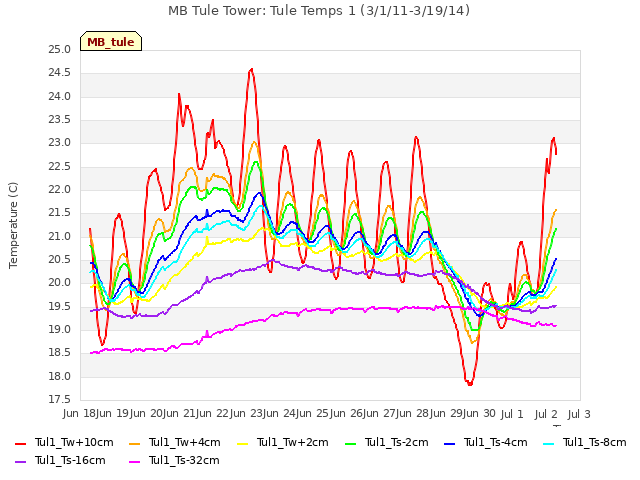Click the 24.5 y-axis tick label
Image resolution: width=640 pixels, height=480 pixels.
coord(60,73)
